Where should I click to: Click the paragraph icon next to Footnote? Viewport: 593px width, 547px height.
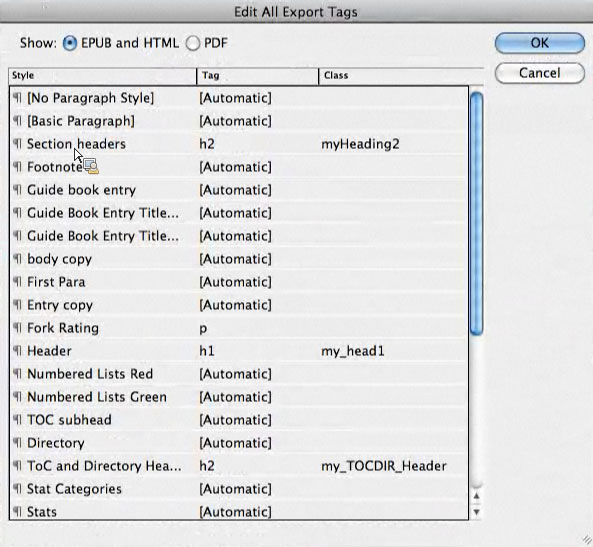(17, 167)
